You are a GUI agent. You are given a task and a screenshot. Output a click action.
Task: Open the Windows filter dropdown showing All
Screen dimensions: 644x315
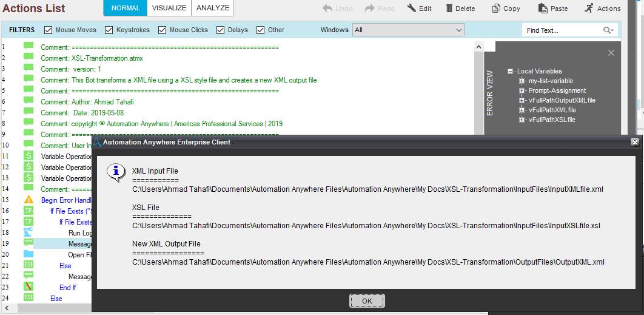coord(408,30)
